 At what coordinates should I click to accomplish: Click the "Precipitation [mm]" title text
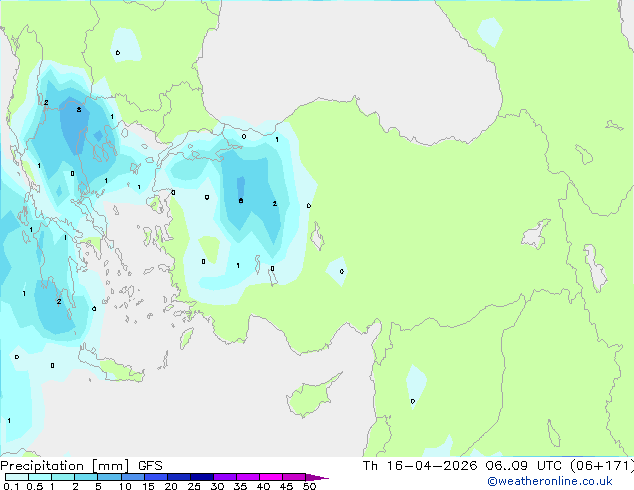[x=65, y=466]
